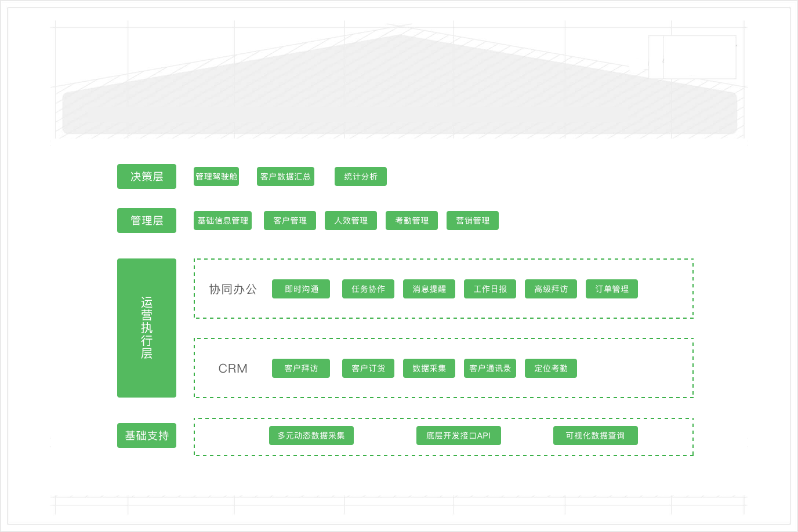Click the 工作日报 block
The height and width of the screenshot is (532, 798).
pos(489,289)
